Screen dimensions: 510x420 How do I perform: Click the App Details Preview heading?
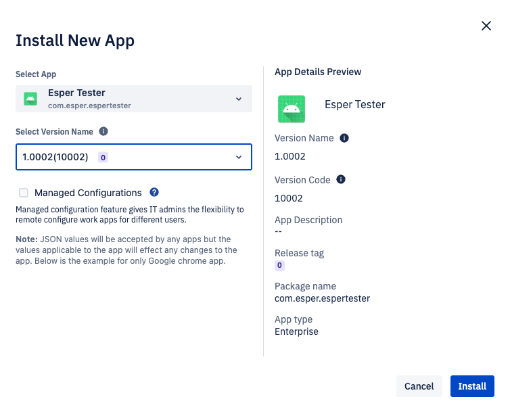(x=318, y=72)
